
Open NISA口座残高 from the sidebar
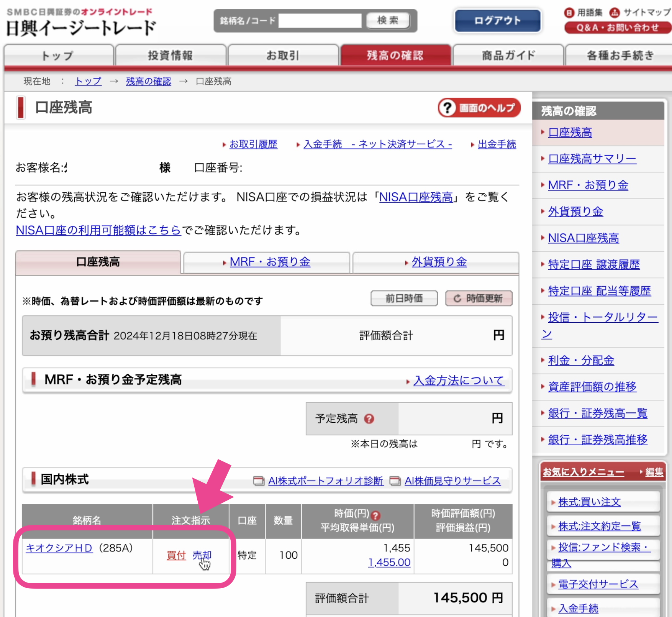click(583, 238)
